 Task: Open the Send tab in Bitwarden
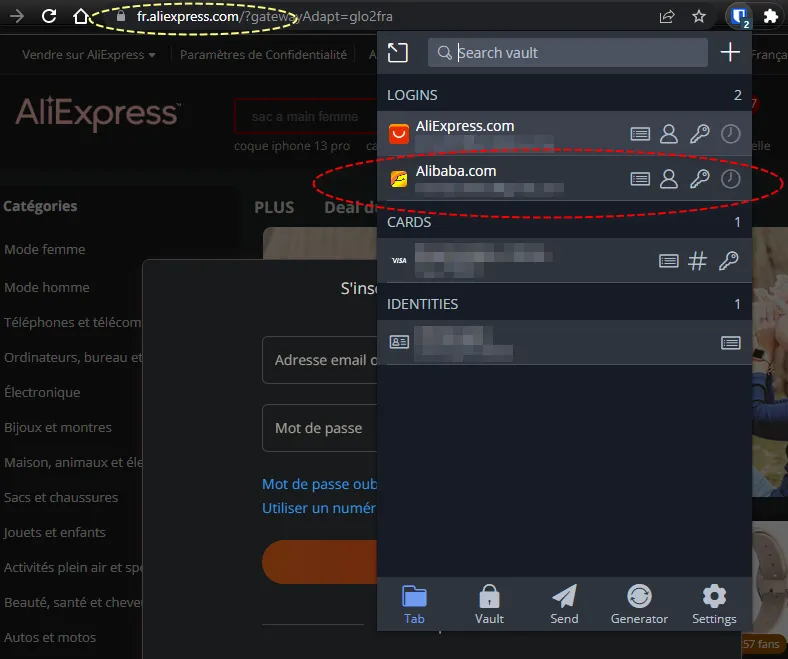564,605
